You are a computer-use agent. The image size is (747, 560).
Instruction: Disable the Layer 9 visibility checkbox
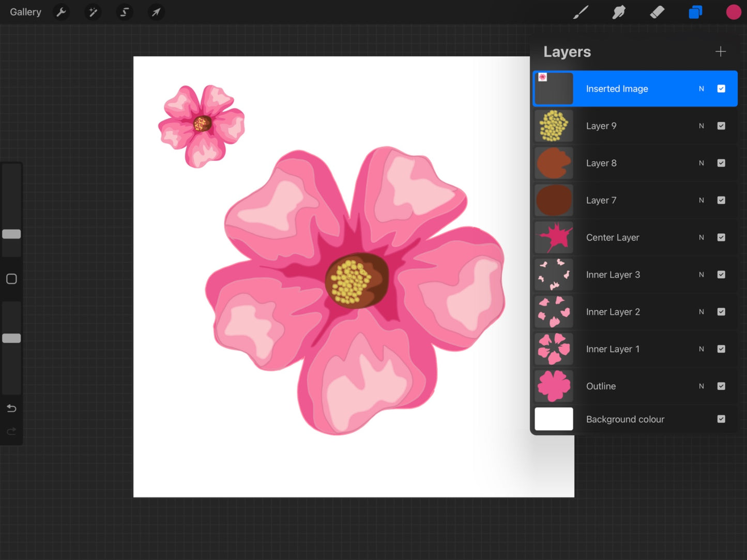[721, 126]
